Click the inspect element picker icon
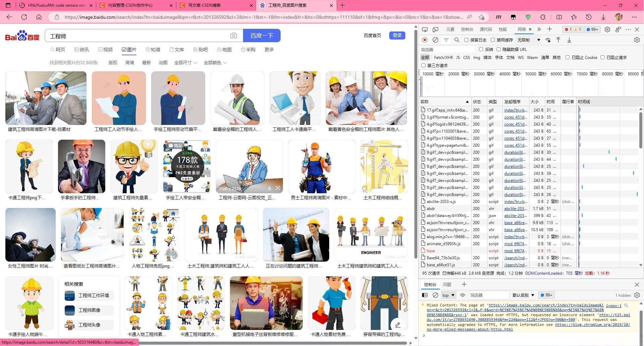 425,29
